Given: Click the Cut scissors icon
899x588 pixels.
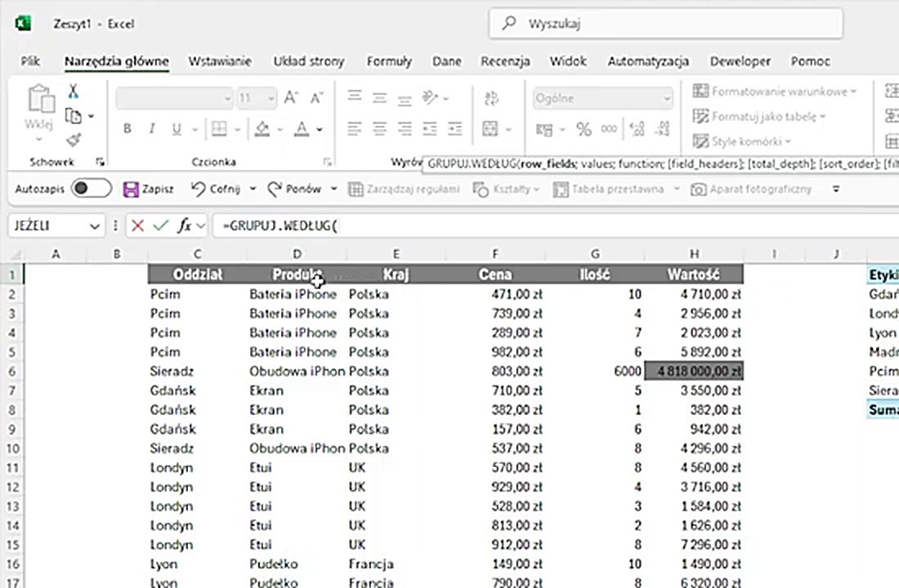Looking at the screenshot, I should (74, 91).
